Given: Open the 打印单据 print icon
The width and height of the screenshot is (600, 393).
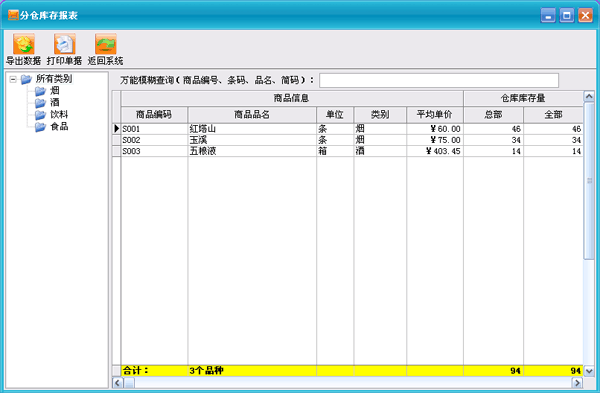Looking at the screenshot, I should (65, 44).
